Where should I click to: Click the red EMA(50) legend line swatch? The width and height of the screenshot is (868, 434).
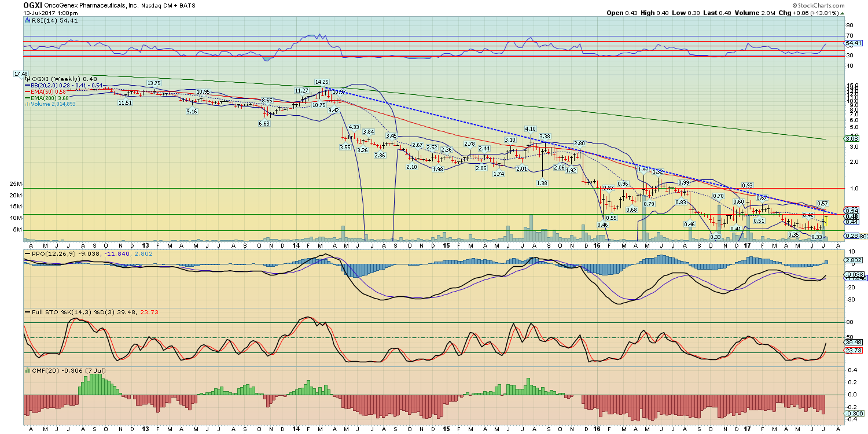coord(27,91)
